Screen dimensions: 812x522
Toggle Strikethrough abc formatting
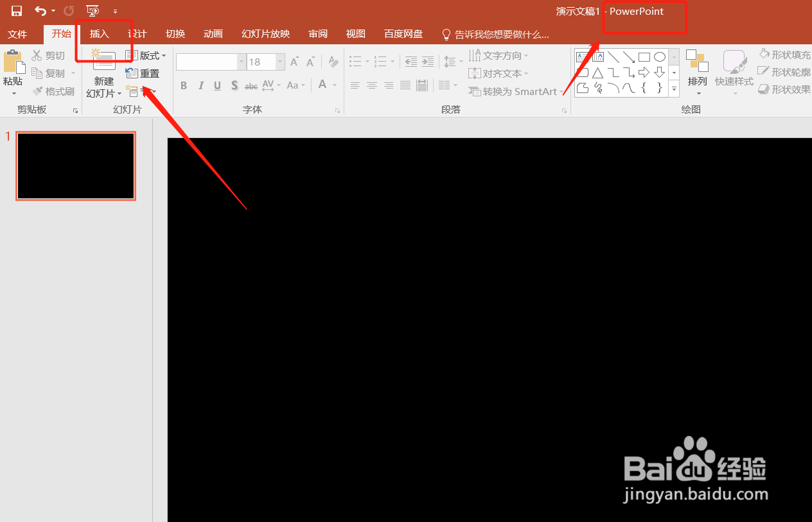click(251, 85)
